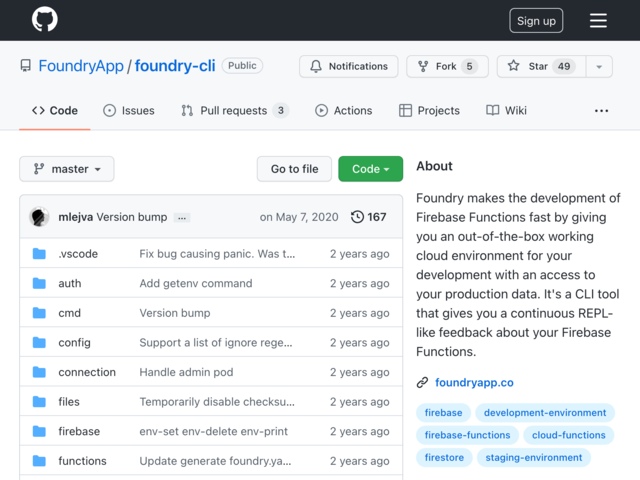Open 'Add getenv command' commit message

coord(196,283)
